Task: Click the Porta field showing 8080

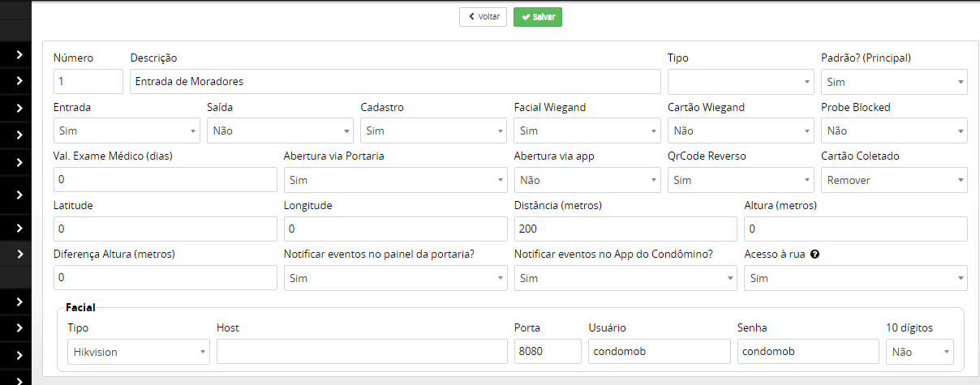Action: pyautogui.click(x=548, y=352)
